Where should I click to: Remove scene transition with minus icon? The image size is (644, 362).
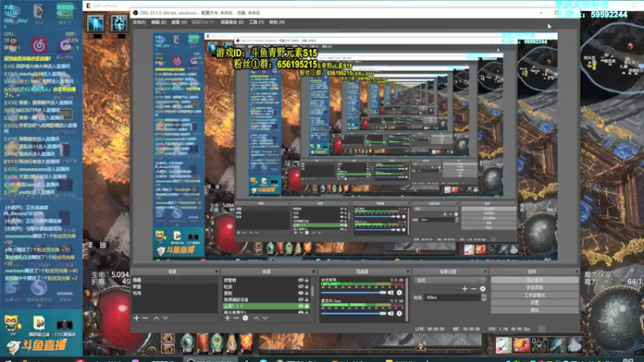point(473,289)
